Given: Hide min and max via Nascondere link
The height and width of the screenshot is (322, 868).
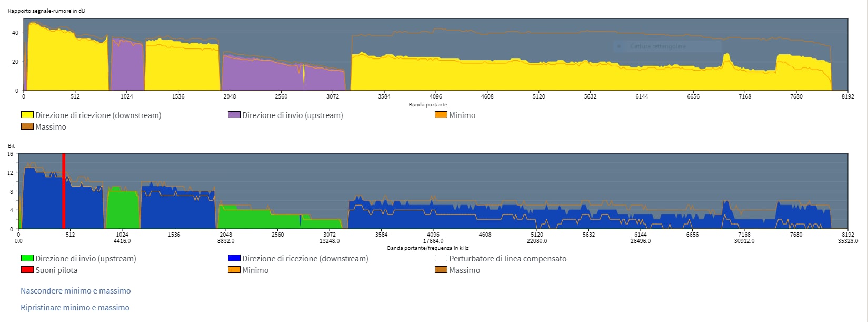Looking at the screenshot, I should (x=75, y=291).
